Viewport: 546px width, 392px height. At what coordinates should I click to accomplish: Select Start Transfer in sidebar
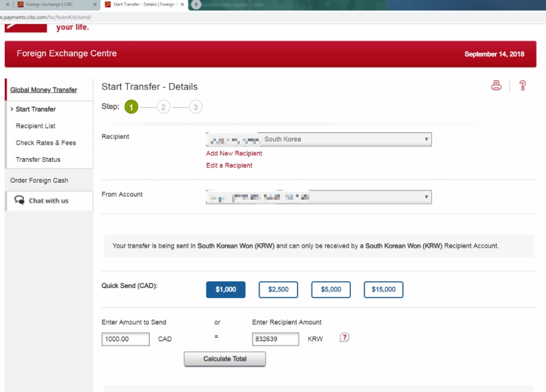tap(36, 109)
